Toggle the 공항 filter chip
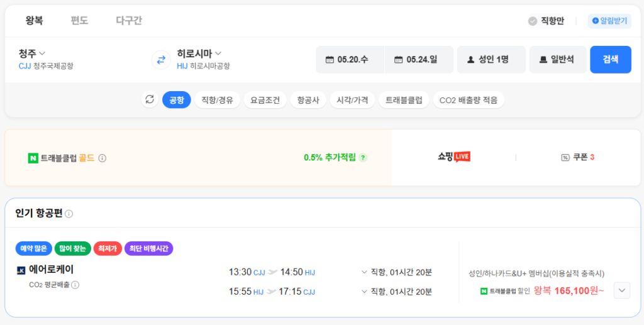Viewport: 644px width, 325px height. pos(177,100)
